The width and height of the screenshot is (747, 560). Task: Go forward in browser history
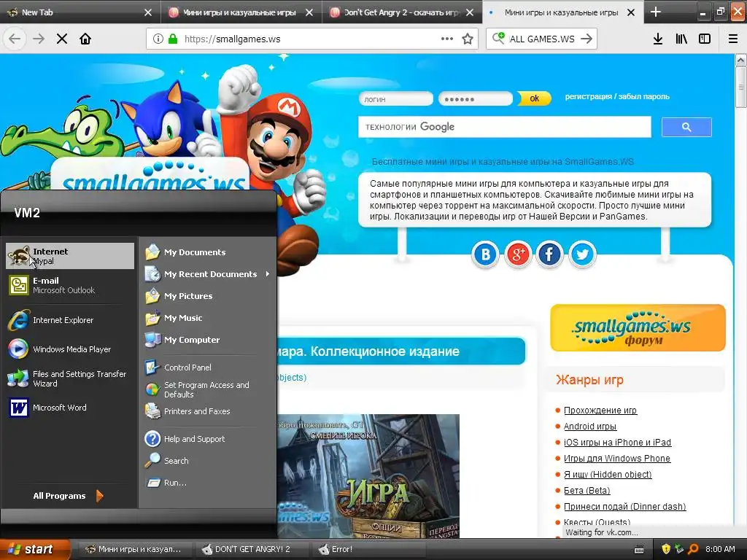(x=39, y=39)
